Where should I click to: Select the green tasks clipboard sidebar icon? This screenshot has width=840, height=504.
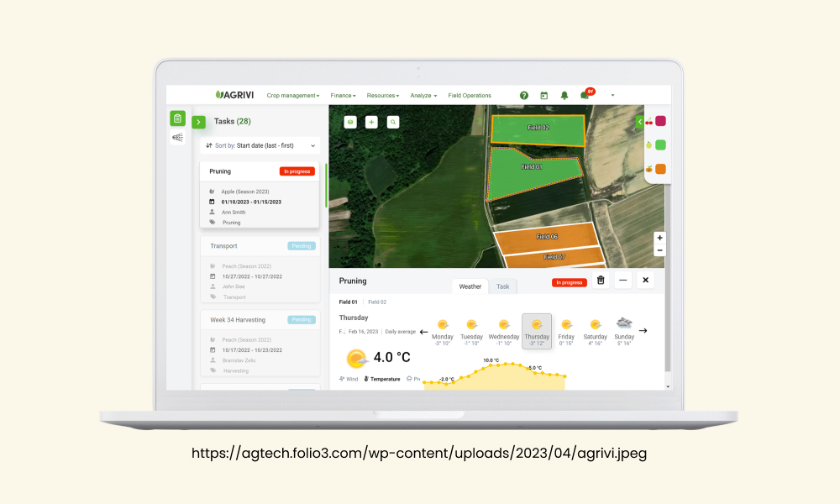point(177,118)
